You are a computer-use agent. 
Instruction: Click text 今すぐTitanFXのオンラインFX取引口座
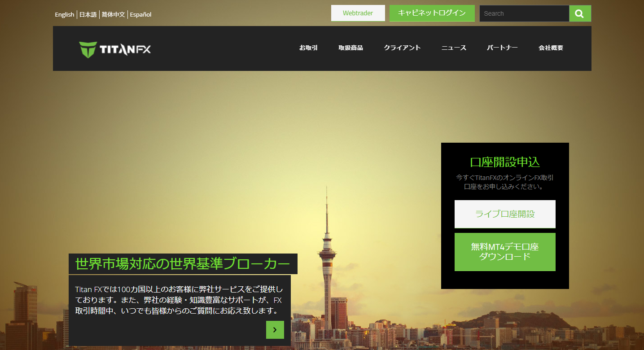point(505,182)
